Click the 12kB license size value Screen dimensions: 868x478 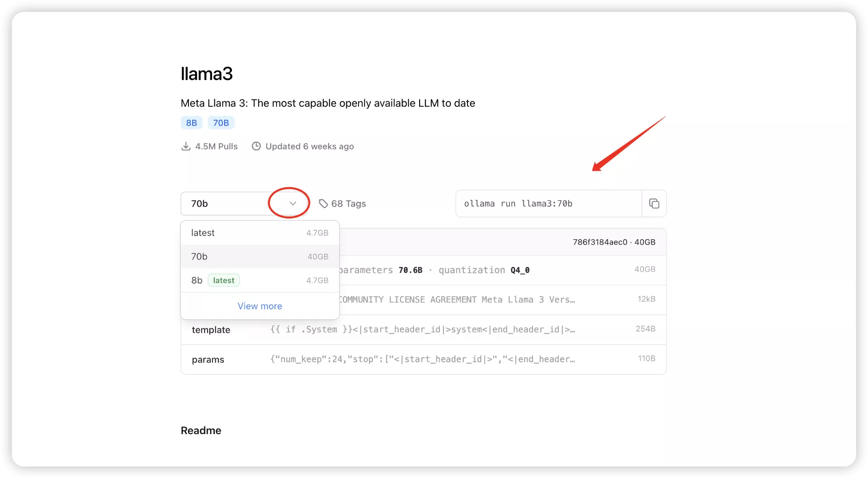(x=646, y=299)
